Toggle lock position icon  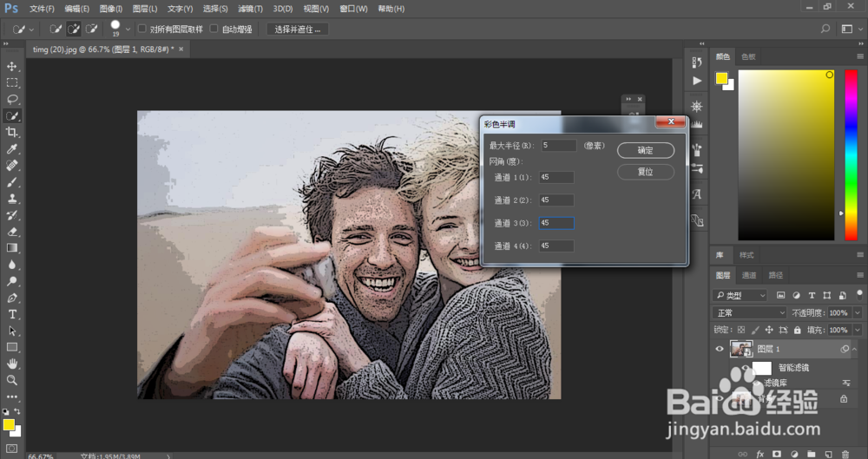pos(769,330)
